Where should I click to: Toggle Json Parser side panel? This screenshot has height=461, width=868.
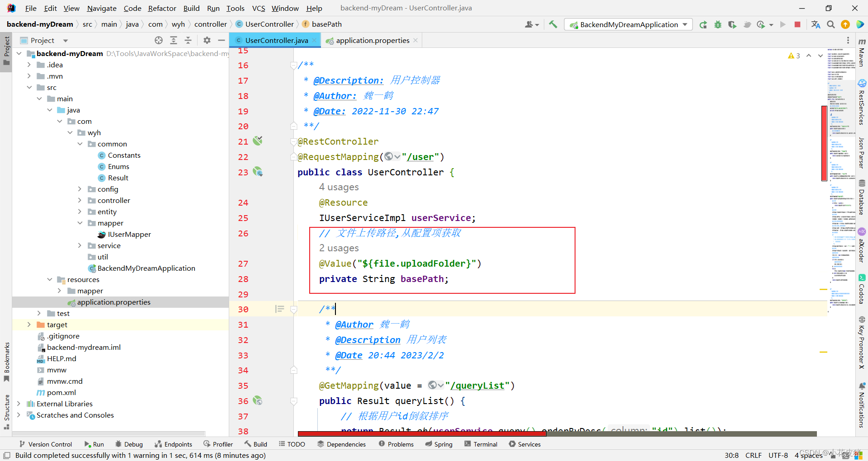point(862,153)
